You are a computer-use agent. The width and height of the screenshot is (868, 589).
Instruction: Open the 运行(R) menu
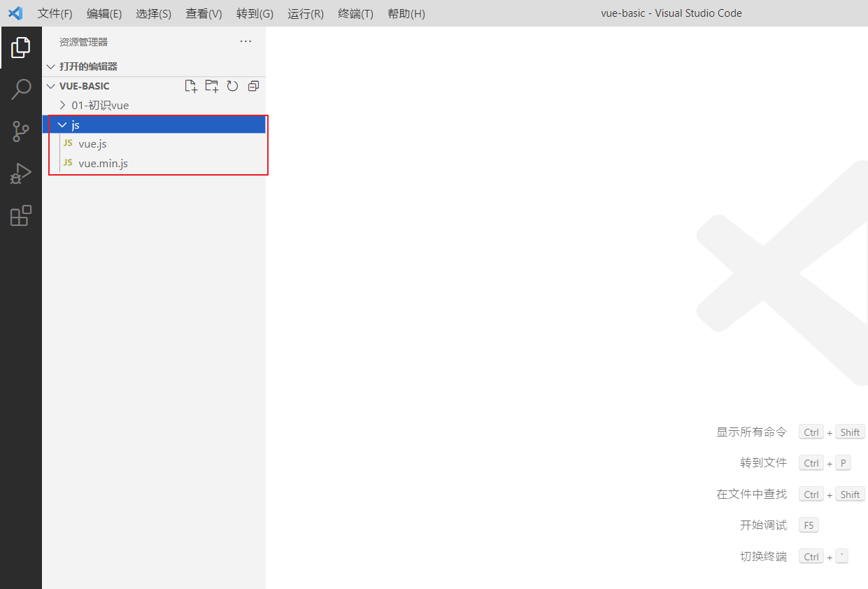(305, 13)
